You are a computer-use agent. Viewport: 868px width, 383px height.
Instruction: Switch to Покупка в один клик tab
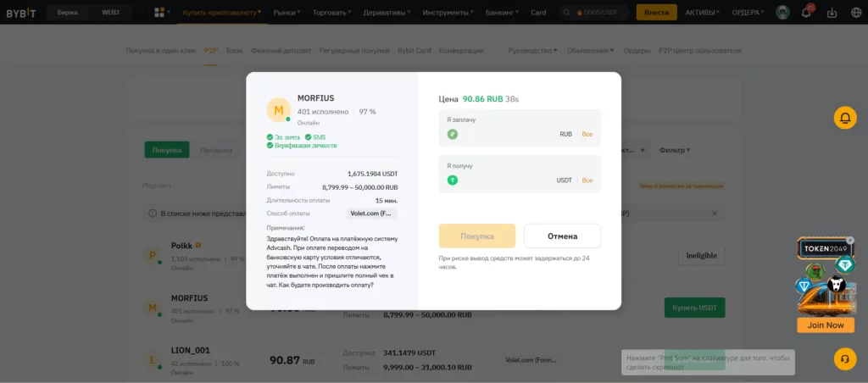(161, 50)
